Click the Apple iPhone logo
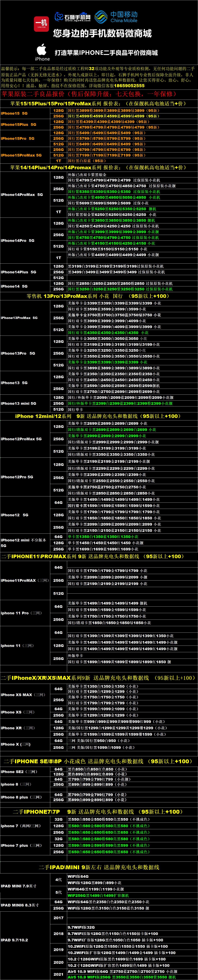The height and width of the screenshot is (980, 198). click(x=42, y=52)
